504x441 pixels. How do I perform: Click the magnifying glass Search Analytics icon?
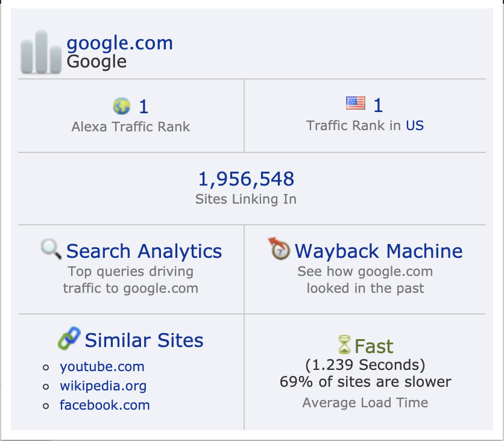tap(51, 249)
